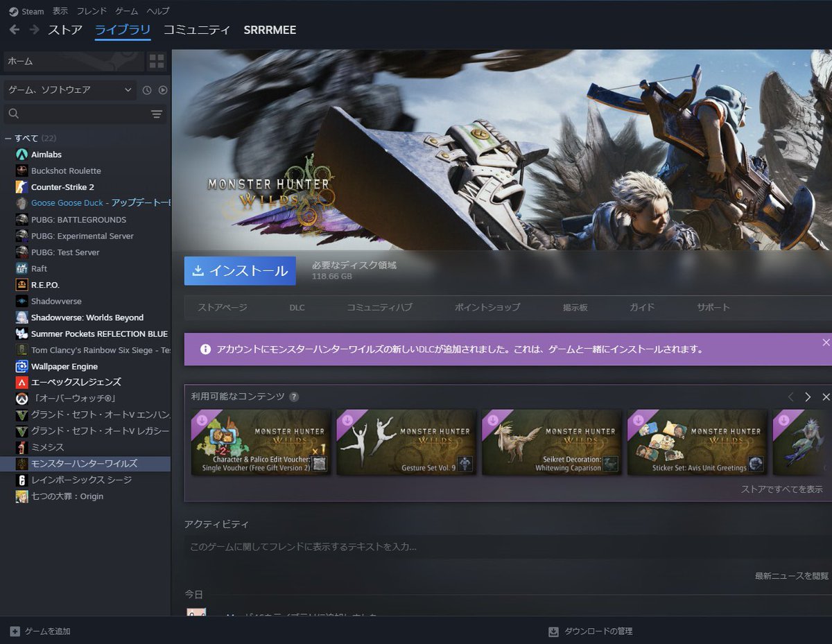Open the 掲示板 link
Screen dimensions: 832x644
coord(575,307)
